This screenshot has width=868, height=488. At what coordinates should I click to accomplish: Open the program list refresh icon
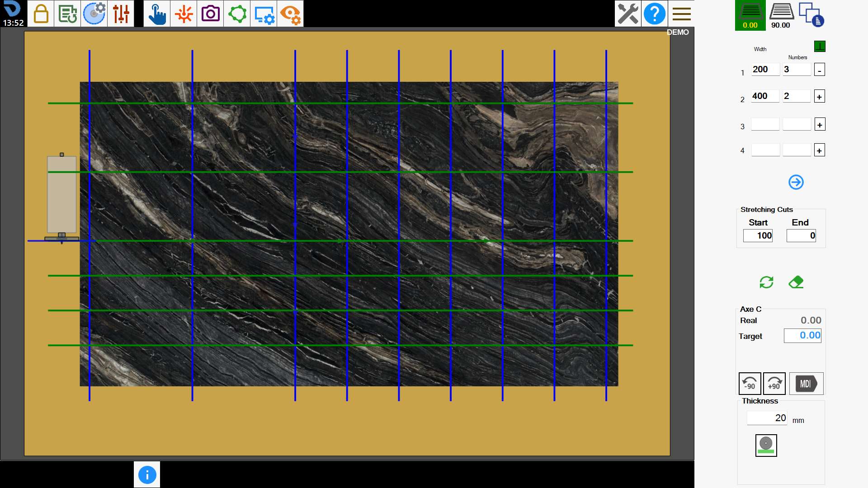point(67,14)
